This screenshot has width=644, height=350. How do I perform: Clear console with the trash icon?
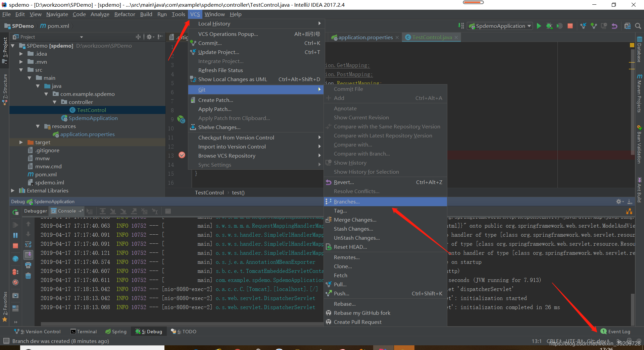(x=28, y=276)
